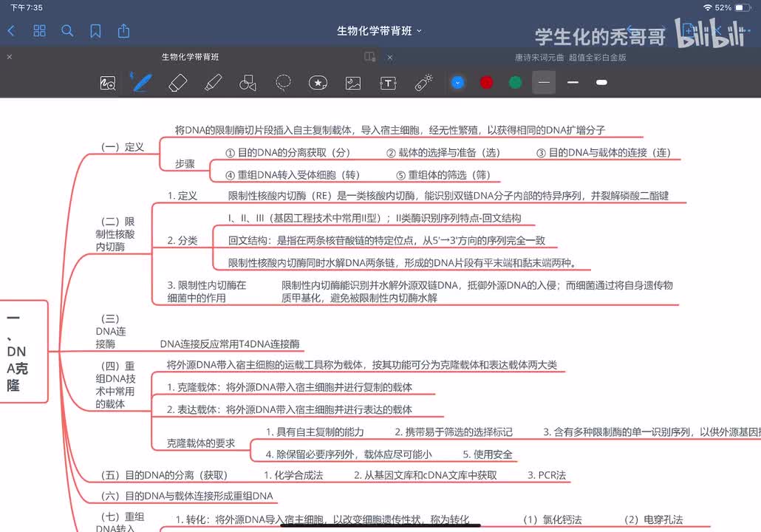Click 1. 化学合成法
Image resolution: width=761 pixels, height=532 pixels.
tap(293, 475)
